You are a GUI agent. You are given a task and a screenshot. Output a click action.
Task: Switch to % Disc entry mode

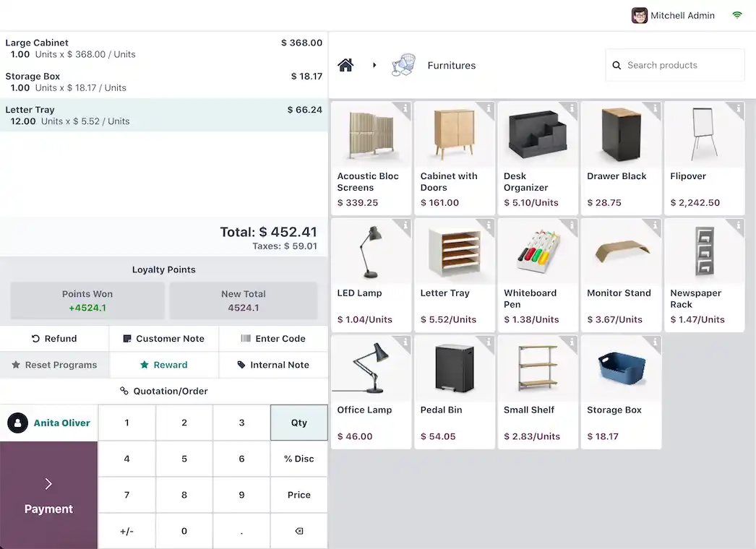298,459
